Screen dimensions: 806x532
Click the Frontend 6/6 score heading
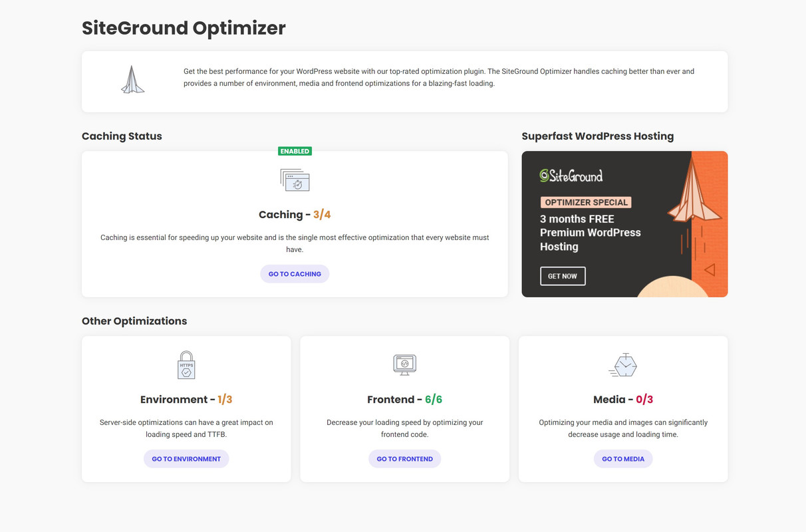click(x=404, y=400)
